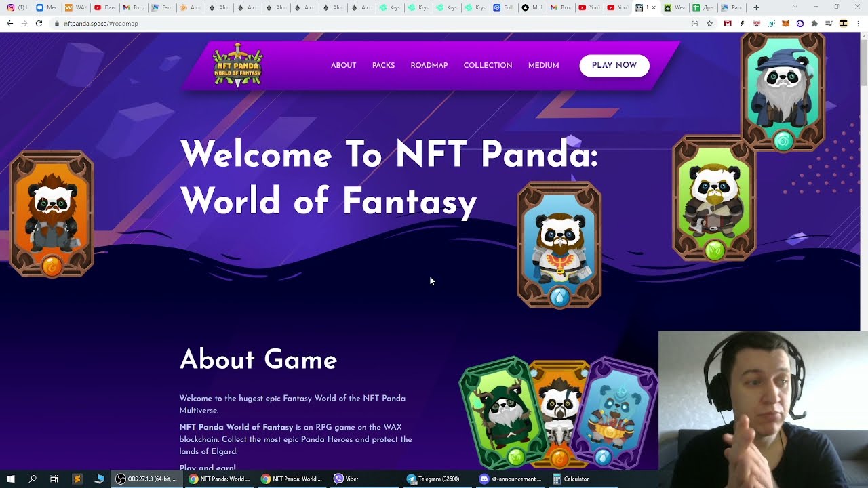Open the Chrome three-dot menu

coord(859,23)
